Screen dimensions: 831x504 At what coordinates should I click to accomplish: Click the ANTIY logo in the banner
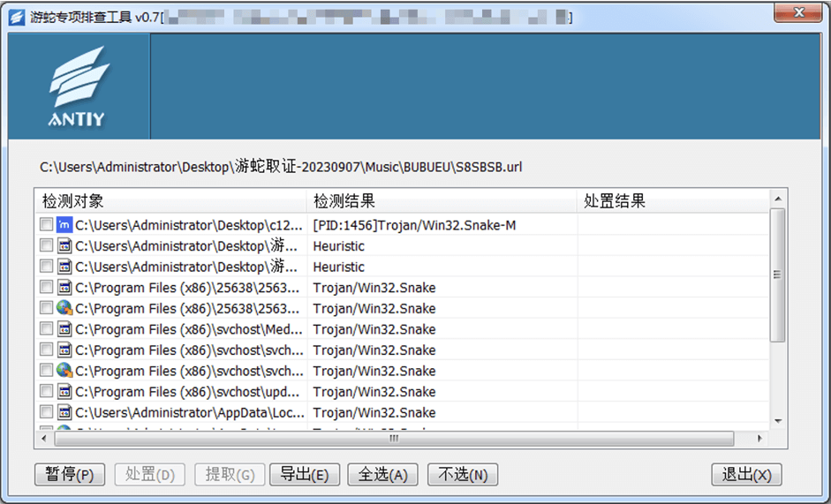click(79, 87)
